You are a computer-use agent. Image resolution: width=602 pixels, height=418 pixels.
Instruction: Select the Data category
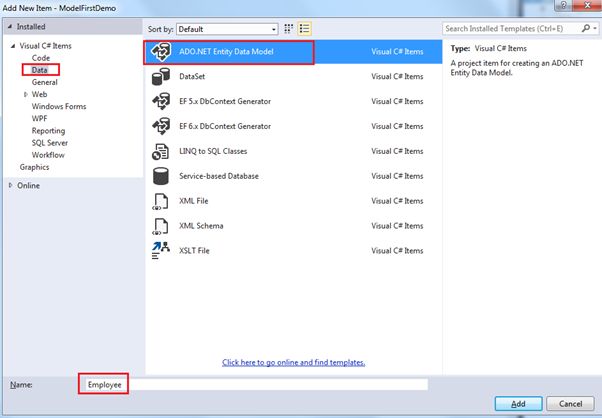40,70
